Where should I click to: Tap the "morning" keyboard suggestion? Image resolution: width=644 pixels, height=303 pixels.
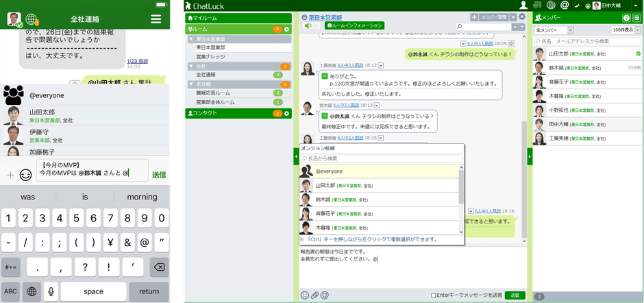[x=142, y=197]
